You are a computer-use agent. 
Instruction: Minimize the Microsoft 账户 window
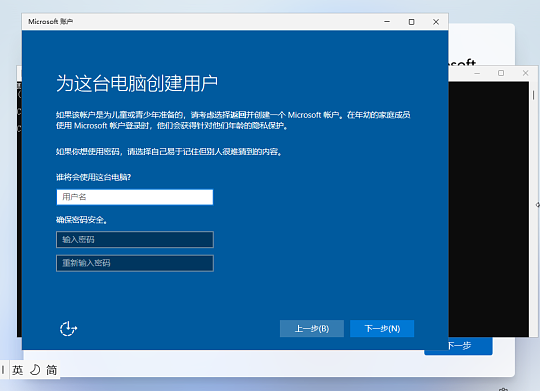387,22
